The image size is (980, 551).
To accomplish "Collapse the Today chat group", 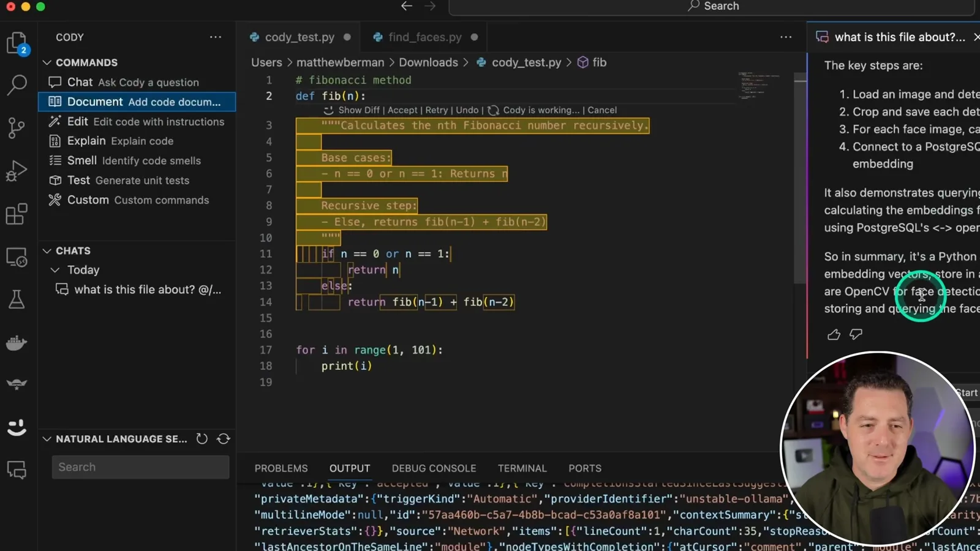I will pyautogui.click(x=55, y=270).
